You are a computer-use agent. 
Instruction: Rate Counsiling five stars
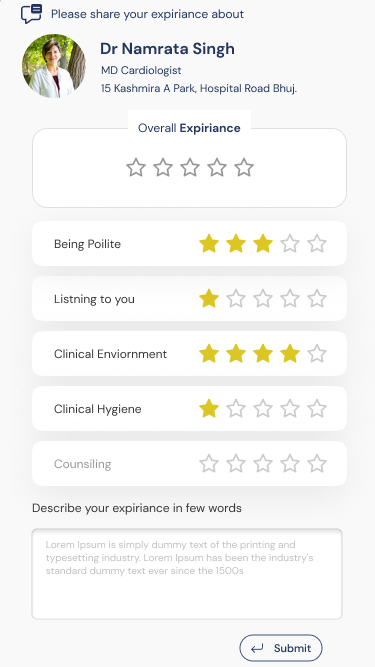click(317, 464)
